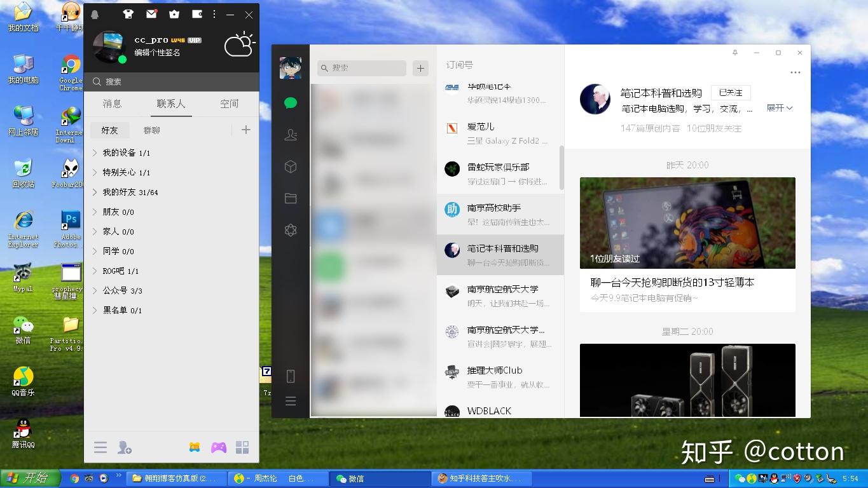Open the QQ wallet icon
Image resolution: width=868 pixels, height=488 pixels.
coord(196,14)
